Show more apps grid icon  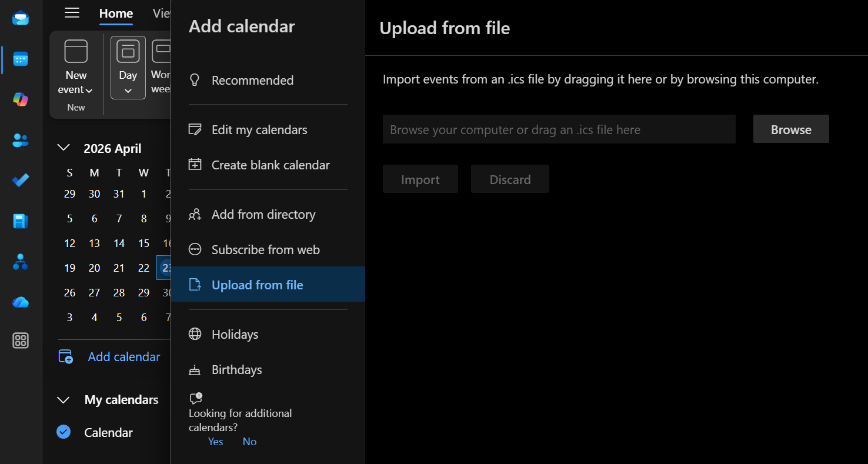tap(21, 341)
